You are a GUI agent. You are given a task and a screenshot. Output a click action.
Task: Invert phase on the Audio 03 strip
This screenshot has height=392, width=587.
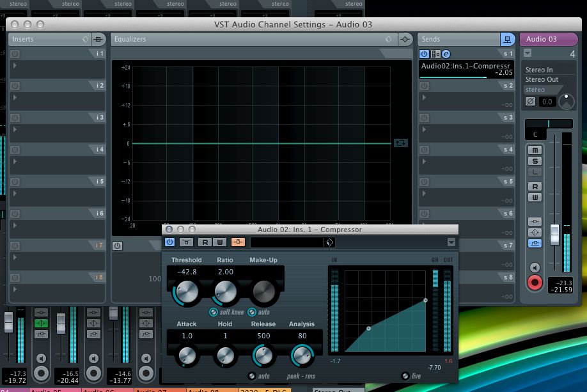click(x=530, y=102)
